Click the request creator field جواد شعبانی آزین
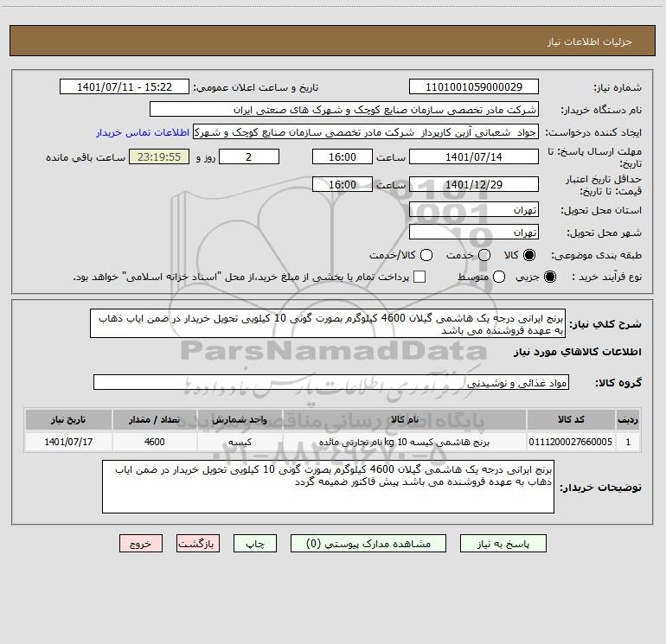Screen dimensions: 666x644 (x=366, y=131)
